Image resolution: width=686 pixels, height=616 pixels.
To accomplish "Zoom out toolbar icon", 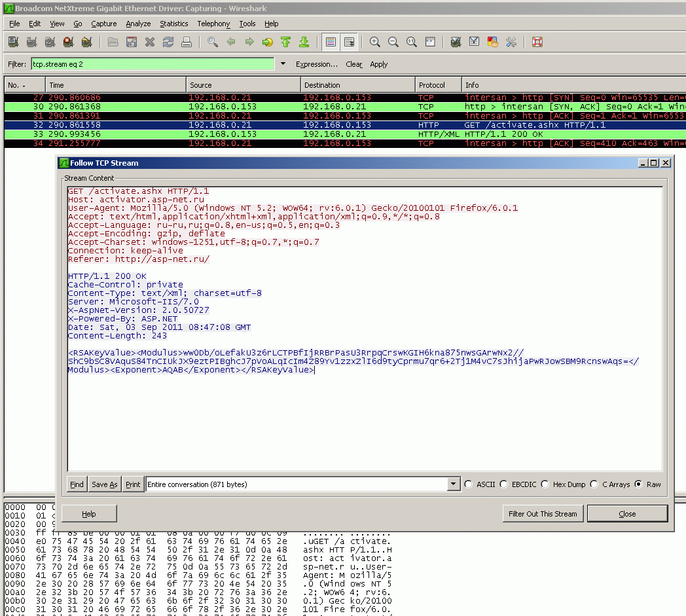I will pos(393,42).
